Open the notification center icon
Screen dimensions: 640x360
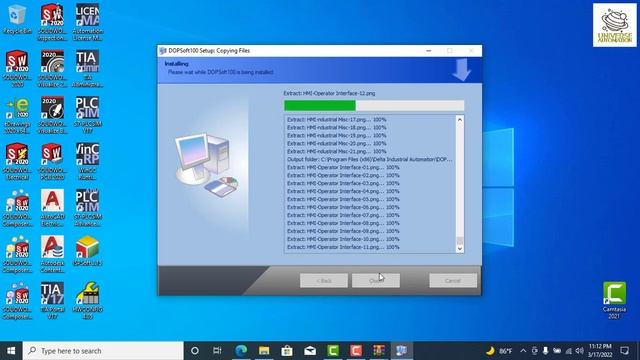click(624, 351)
